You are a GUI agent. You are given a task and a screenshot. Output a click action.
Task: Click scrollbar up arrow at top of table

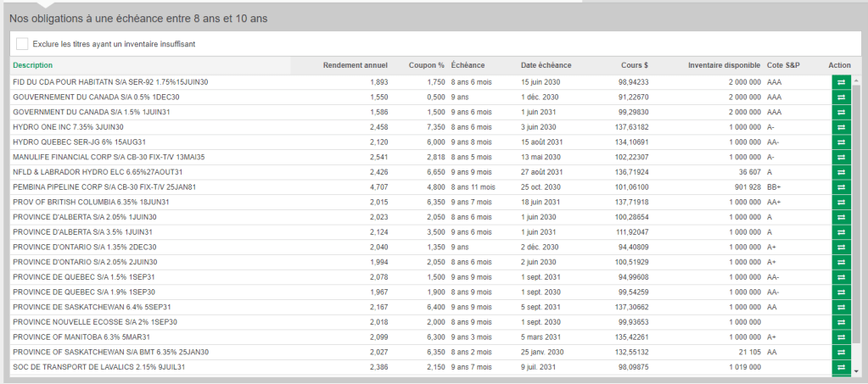pyautogui.click(x=856, y=81)
